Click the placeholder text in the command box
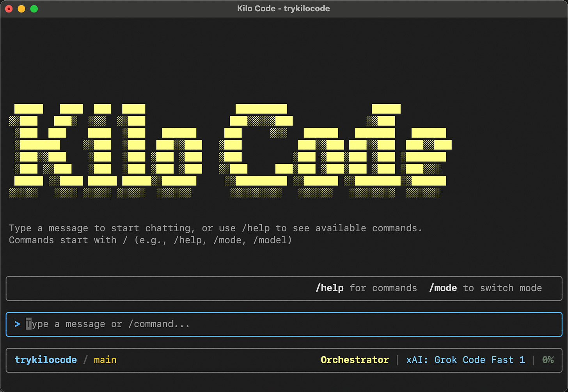568x392 pixels. (x=108, y=324)
